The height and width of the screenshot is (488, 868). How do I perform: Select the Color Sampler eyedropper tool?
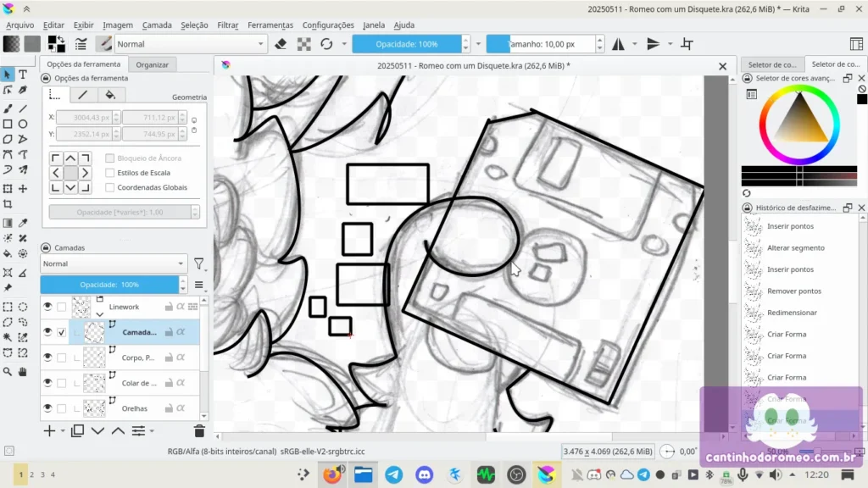[23, 223]
